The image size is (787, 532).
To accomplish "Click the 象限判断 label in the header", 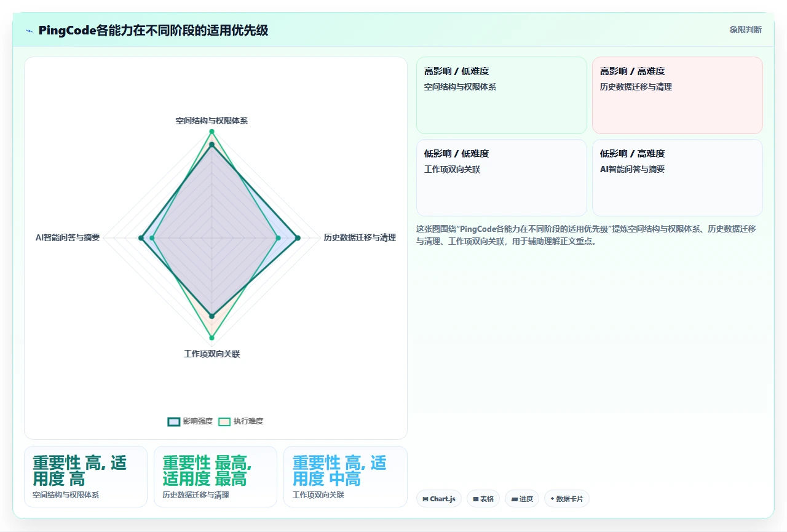I will [x=745, y=30].
